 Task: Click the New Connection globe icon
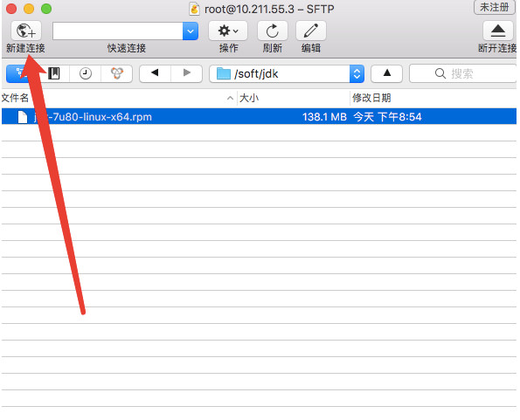pos(26,31)
